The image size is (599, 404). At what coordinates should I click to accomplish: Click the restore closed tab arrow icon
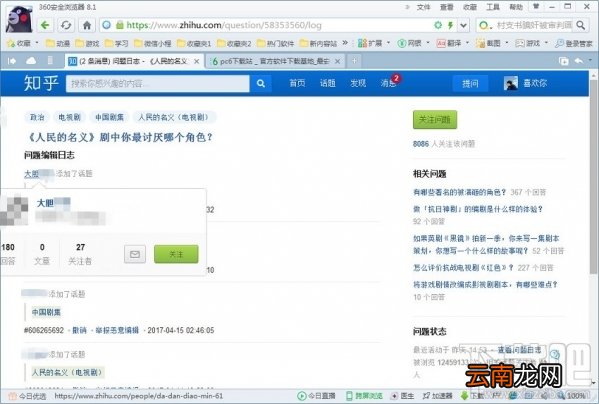pos(579,61)
